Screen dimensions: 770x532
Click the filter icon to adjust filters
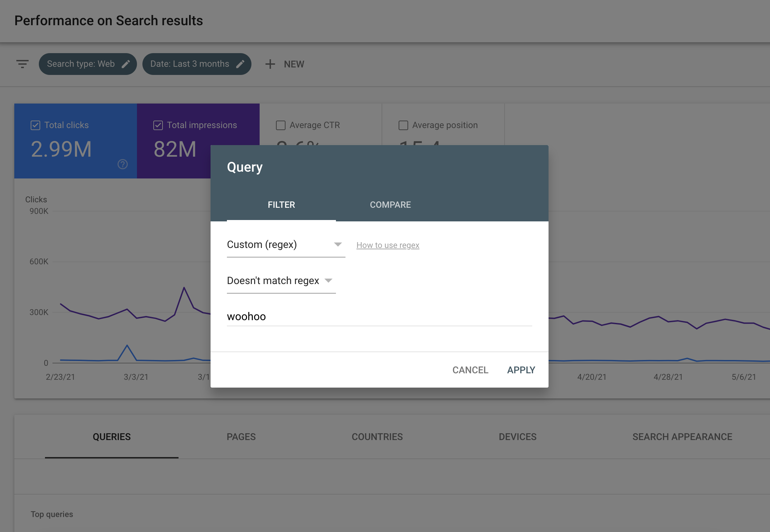coord(22,64)
